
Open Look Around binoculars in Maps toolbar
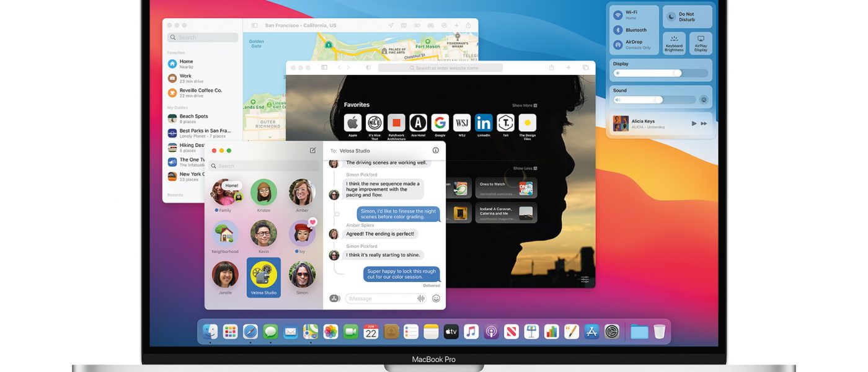[x=430, y=25]
